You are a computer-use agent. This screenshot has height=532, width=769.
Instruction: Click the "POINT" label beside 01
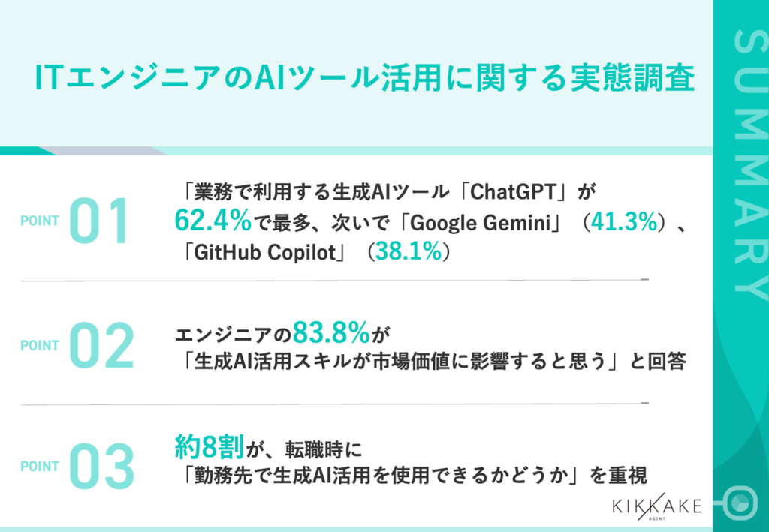(x=40, y=221)
